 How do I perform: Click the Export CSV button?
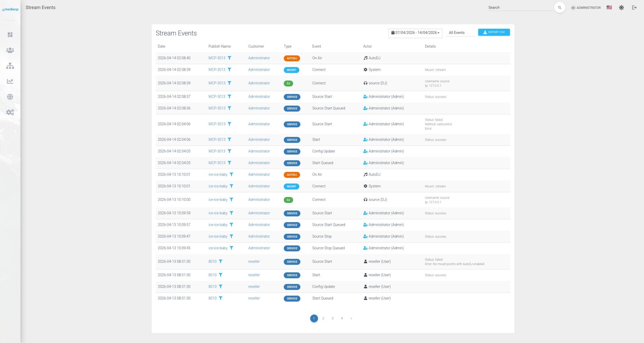coord(494,32)
